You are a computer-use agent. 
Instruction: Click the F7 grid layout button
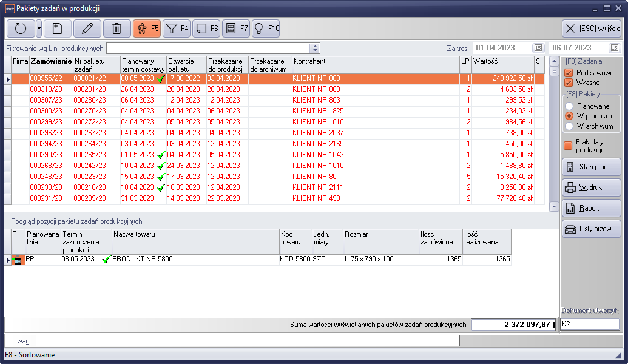[x=236, y=29]
